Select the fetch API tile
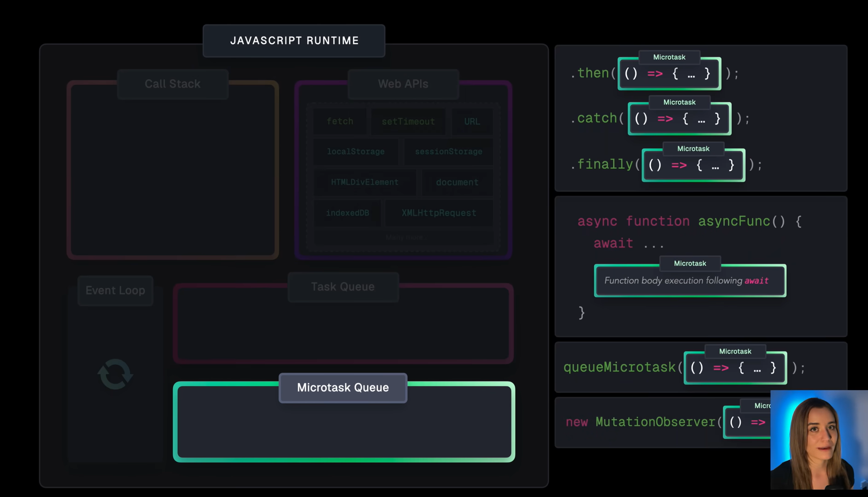The image size is (868, 497). tap(340, 122)
